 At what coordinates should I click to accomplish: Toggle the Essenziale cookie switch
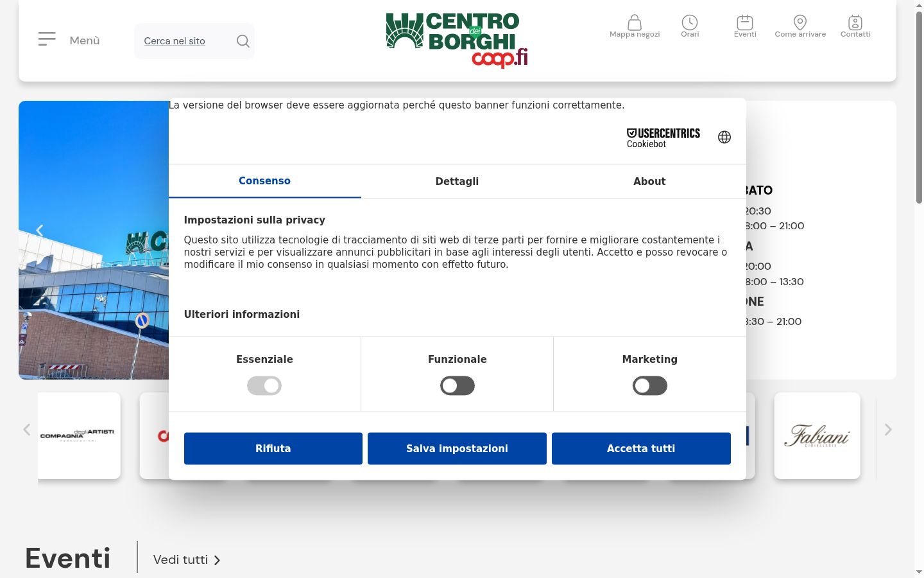pos(264,386)
